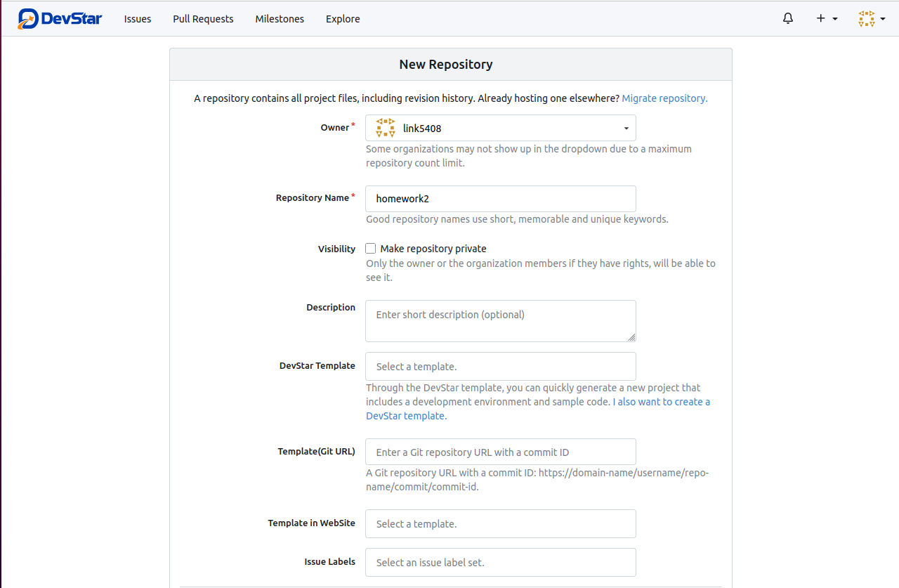
Task: Open the Milestones nav item
Action: (280, 19)
